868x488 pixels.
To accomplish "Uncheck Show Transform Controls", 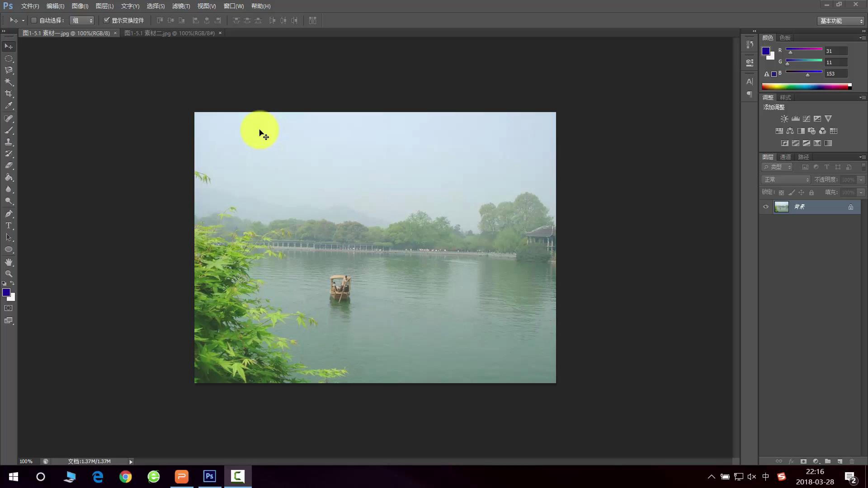I will tap(106, 21).
